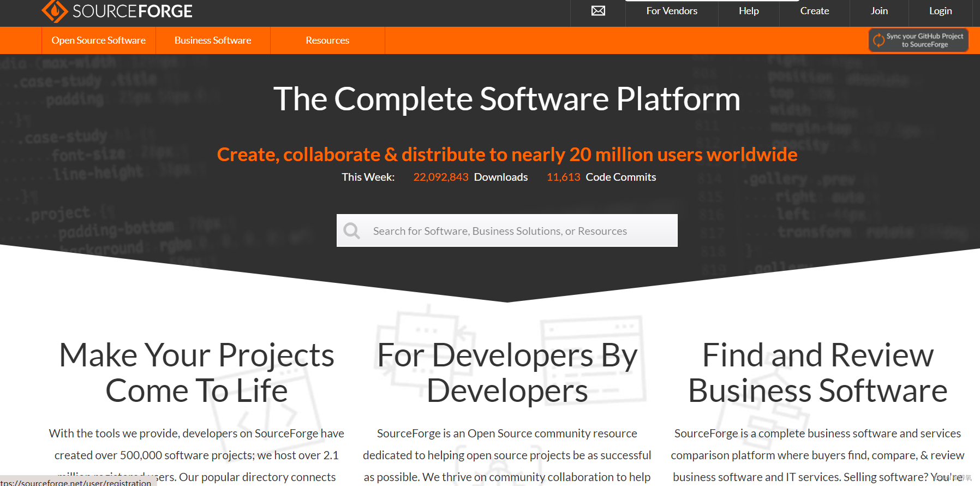Open the Create link in header
The height and width of the screenshot is (486, 980).
point(814,11)
